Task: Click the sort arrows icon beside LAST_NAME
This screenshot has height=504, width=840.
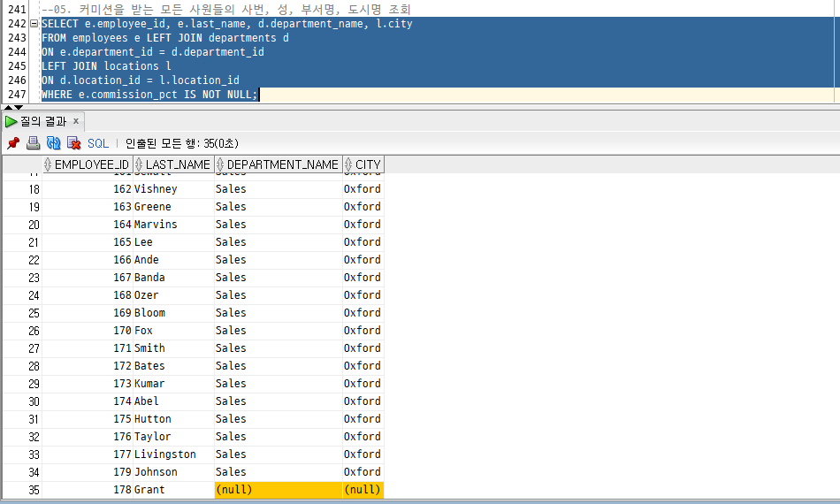Action: click(x=139, y=164)
